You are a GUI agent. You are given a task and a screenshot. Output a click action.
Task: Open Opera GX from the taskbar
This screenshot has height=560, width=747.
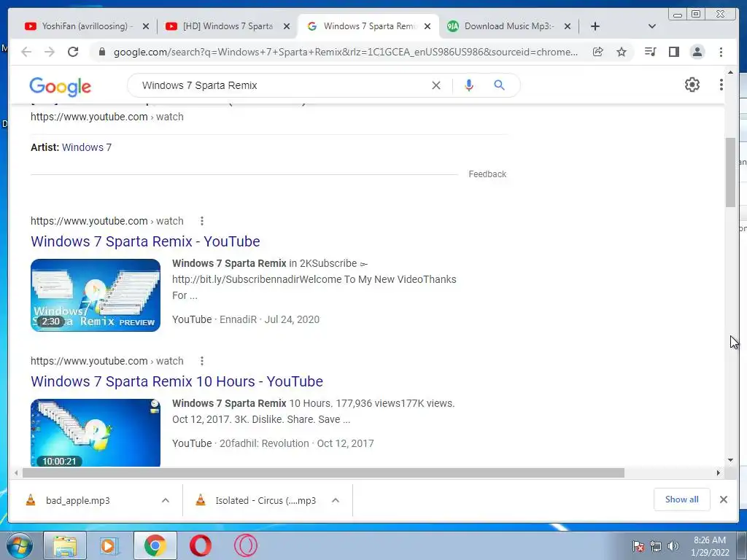click(246, 545)
